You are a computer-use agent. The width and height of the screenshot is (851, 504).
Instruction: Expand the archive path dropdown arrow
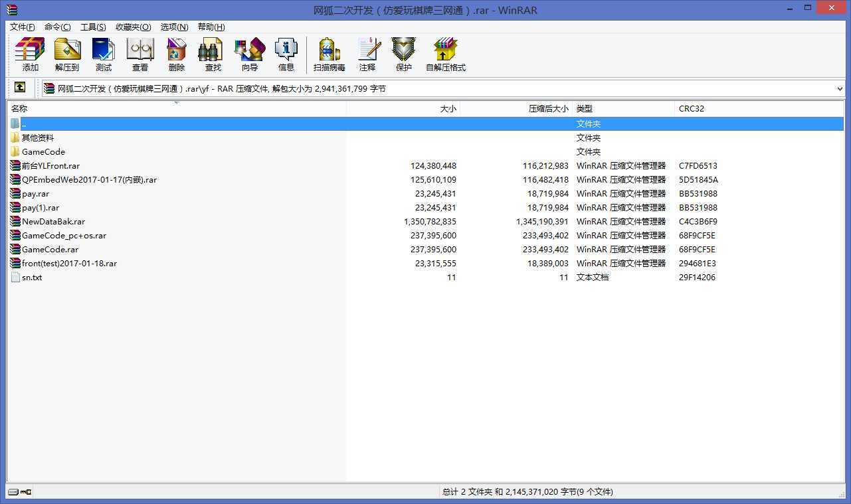click(840, 88)
